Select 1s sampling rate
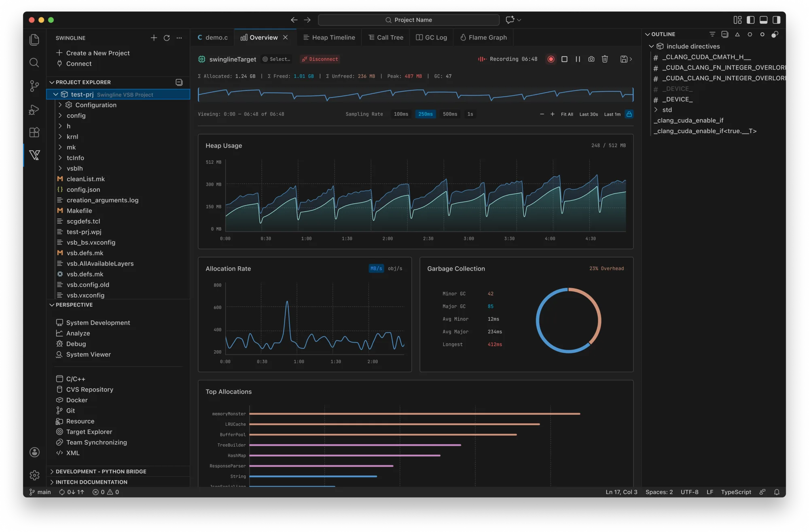This screenshot has width=809, height=532. [470, 114]
